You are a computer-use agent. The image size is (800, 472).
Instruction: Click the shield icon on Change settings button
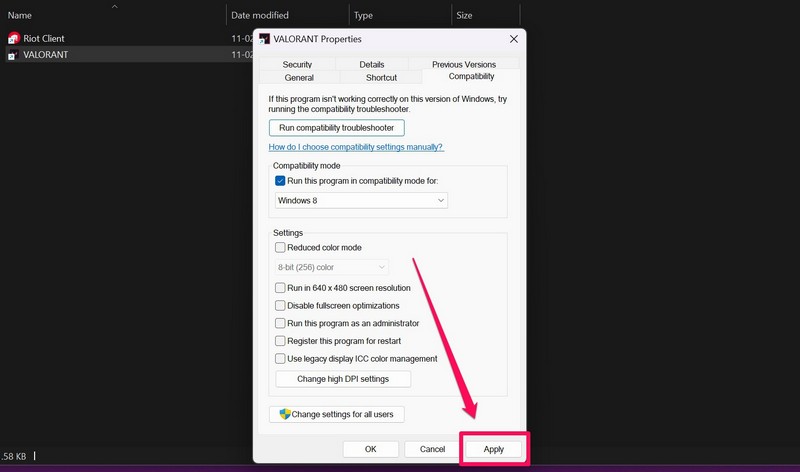pyautogui.click(x=285, y=414)
